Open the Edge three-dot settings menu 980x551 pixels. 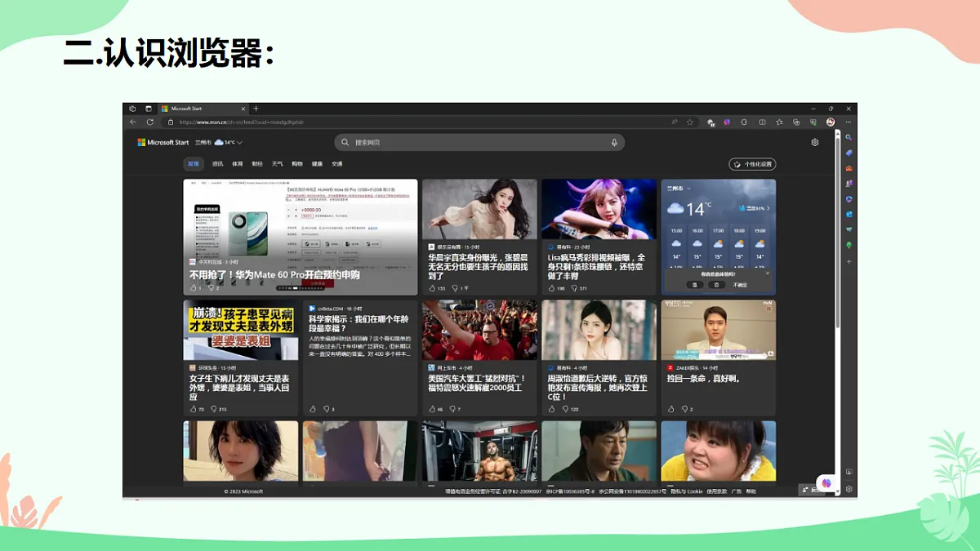pos(848,122)
